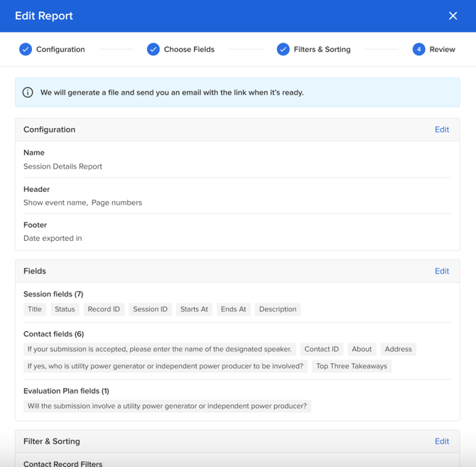The width and height of the screenshot is (476, 467).
Task: Go to the Choose Fields step
Action: pyautogui.click(x=189, y=49)
